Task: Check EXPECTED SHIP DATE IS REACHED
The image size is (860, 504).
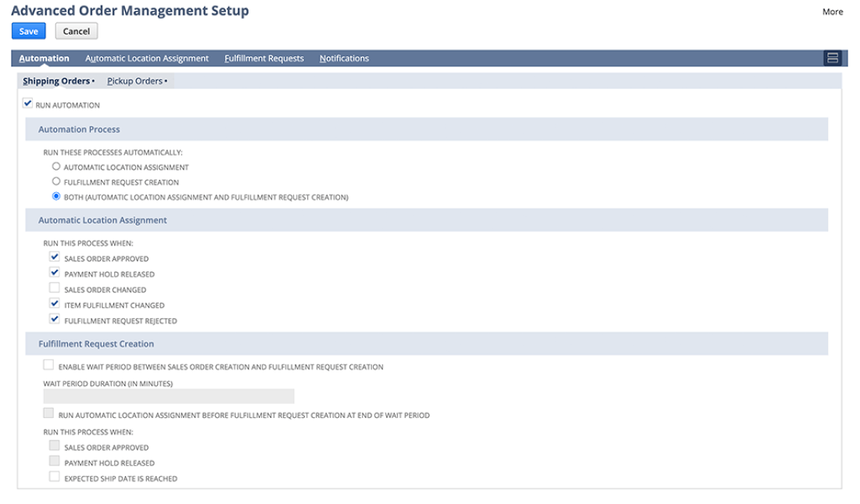Action: pyautogui.click(x=54, y=477)
